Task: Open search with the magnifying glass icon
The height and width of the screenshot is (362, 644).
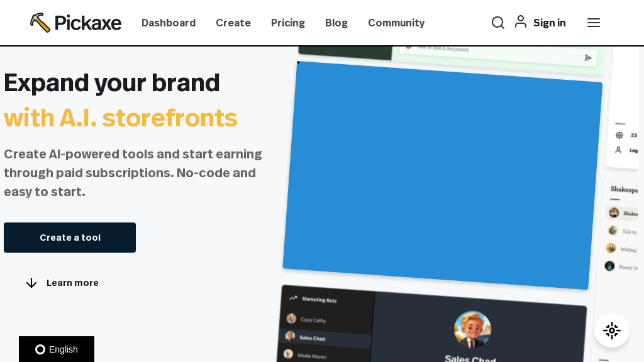Action: (498, 23)
